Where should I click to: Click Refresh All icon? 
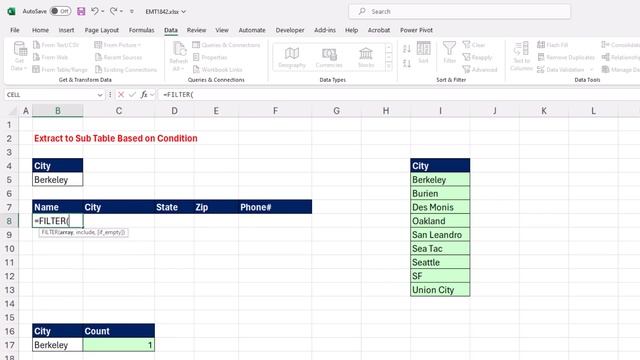click(179, 56)
